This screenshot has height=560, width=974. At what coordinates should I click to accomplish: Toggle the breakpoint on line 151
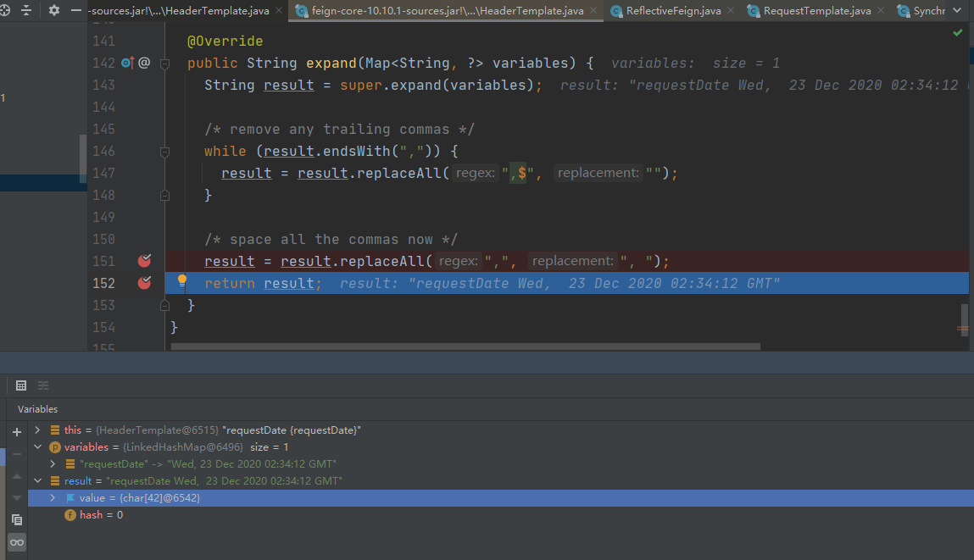(144, 261)
